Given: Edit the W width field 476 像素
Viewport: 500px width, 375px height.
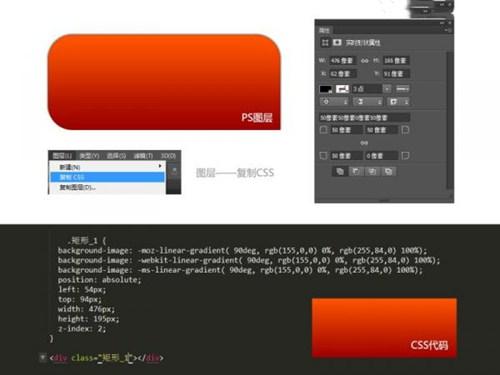Looking at the screenshot, I should [342, 60].
